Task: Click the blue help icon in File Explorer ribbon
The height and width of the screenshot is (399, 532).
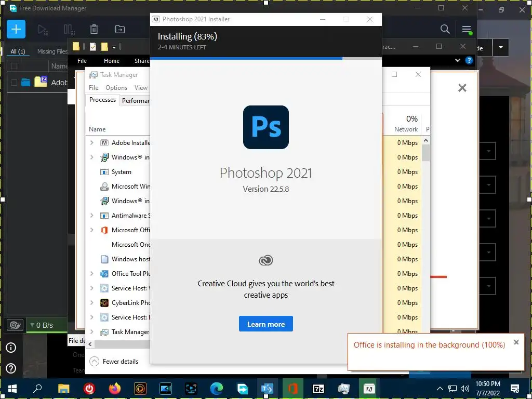Action: click(469, 61)
